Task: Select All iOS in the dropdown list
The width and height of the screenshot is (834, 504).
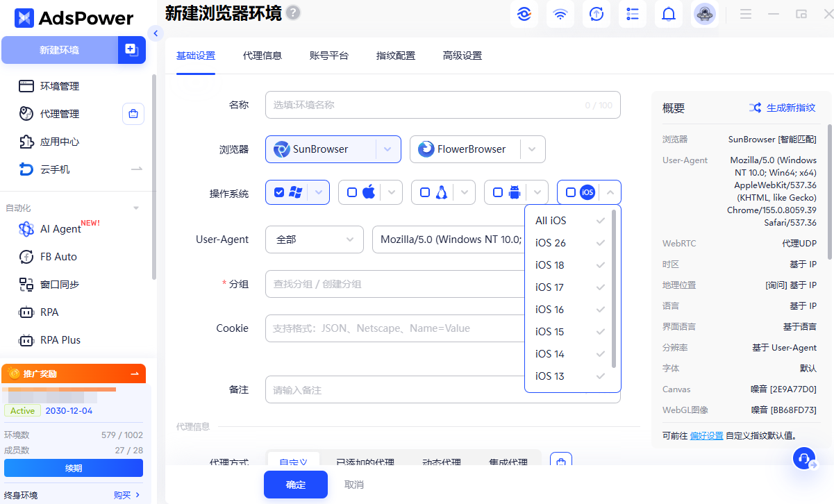Action: click(569, 221)
